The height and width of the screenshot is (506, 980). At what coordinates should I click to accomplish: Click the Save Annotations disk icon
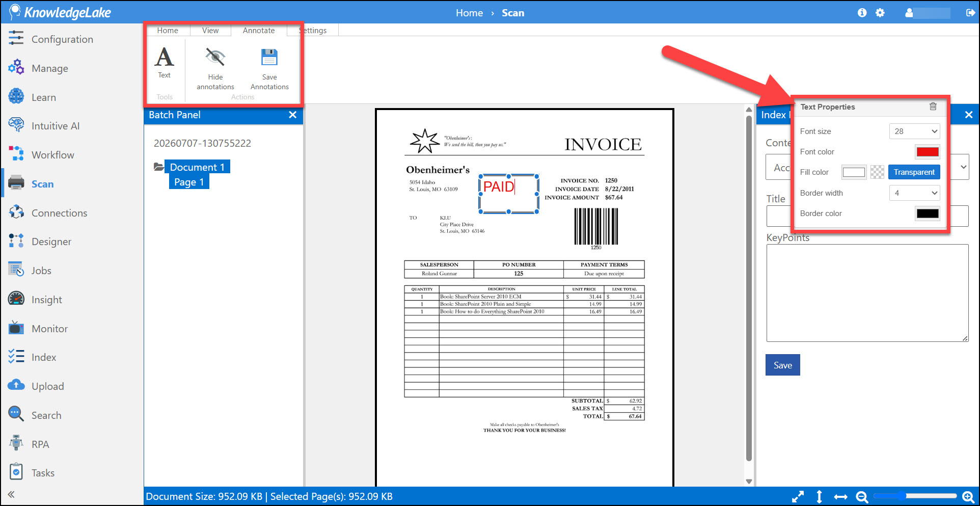coord(269,57)
